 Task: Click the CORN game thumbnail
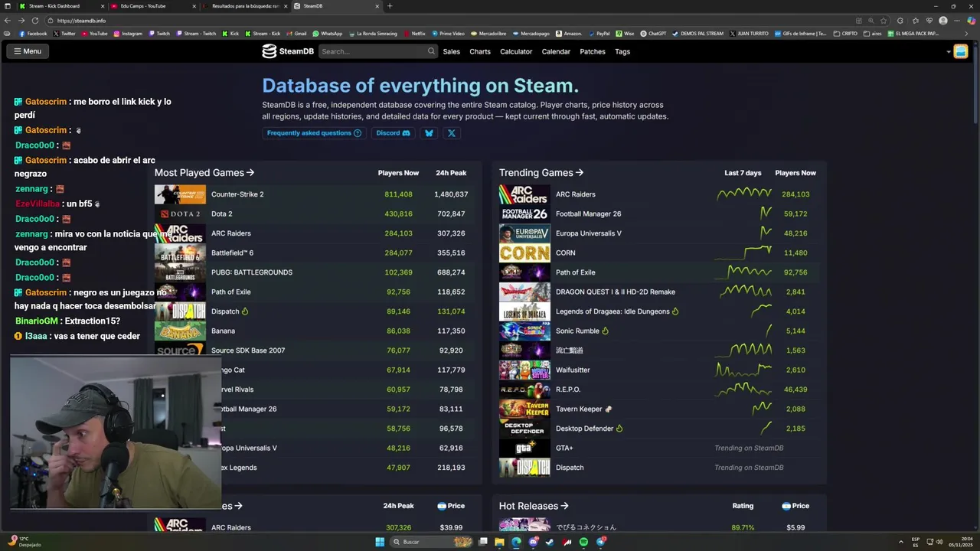[x=524, y=253]
